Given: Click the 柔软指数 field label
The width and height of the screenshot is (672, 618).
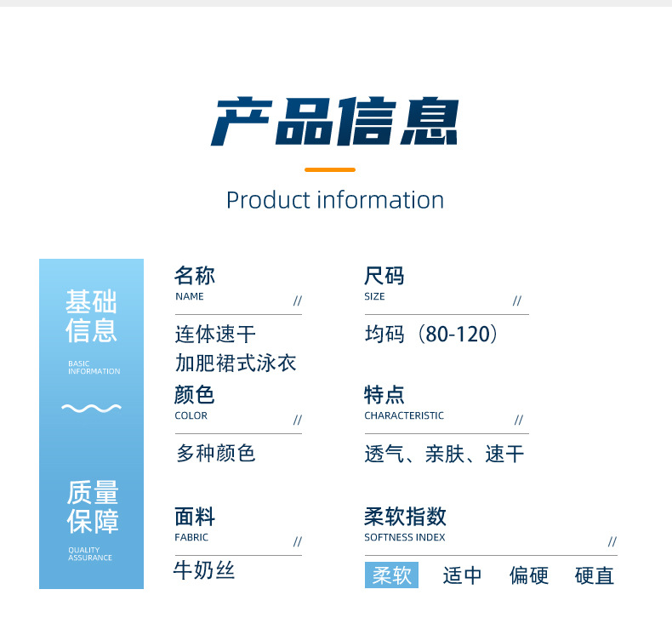Looking at the screenshot, I should click(x=405, y=517).
